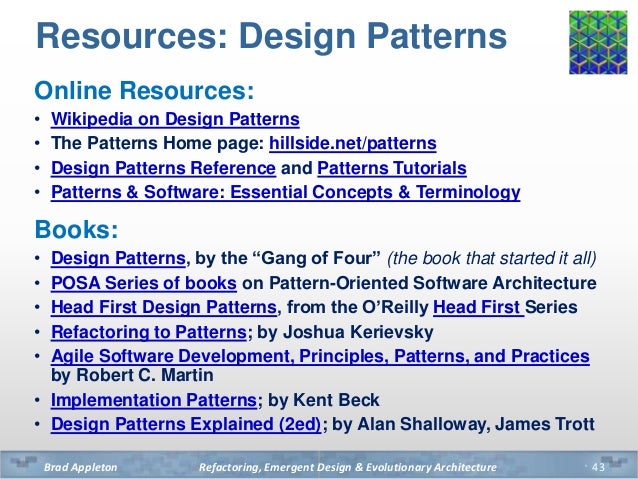
Task: Open the POSA Series of books link
Action: tap(144, 283)
